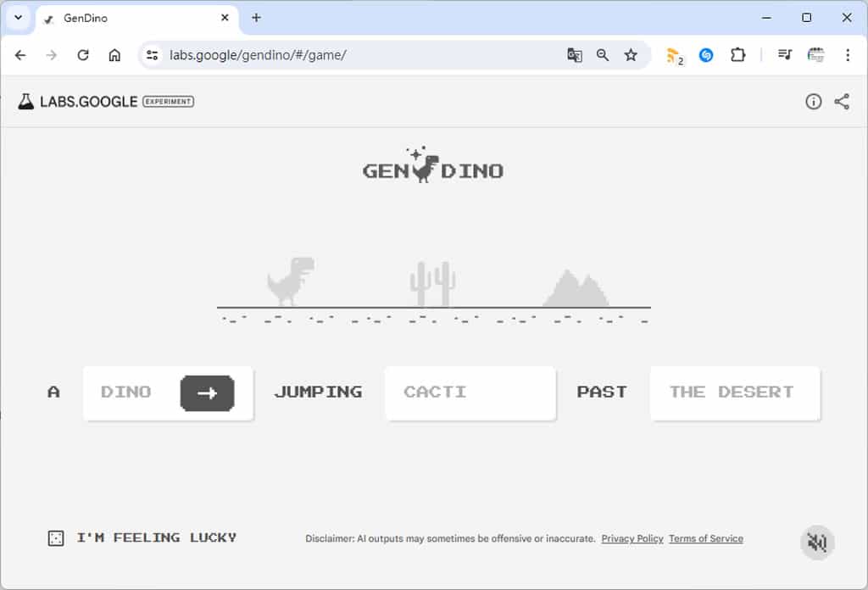Open the Privacy Policy link

point(632,538)
